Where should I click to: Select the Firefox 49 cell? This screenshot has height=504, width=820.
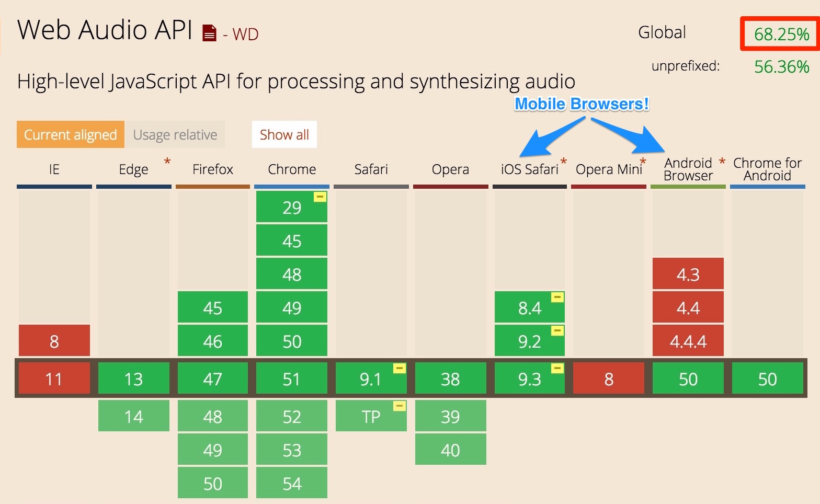213,449
